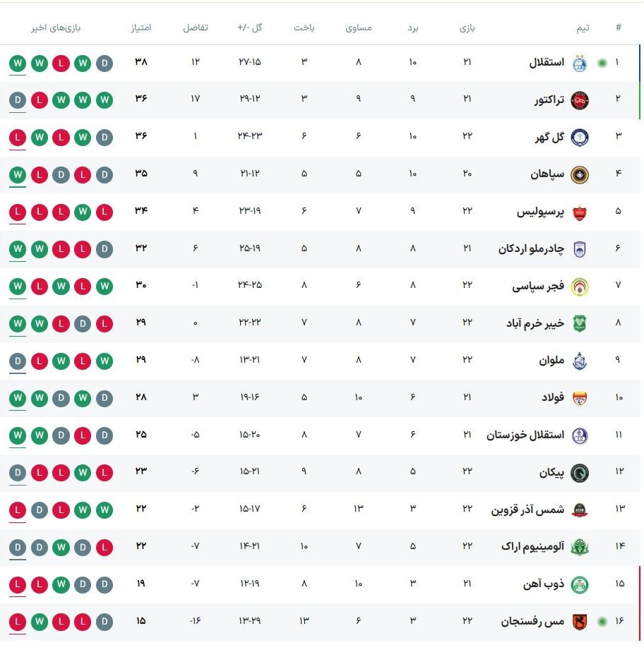Click the green live dot beside rank 16

point(602,622)
